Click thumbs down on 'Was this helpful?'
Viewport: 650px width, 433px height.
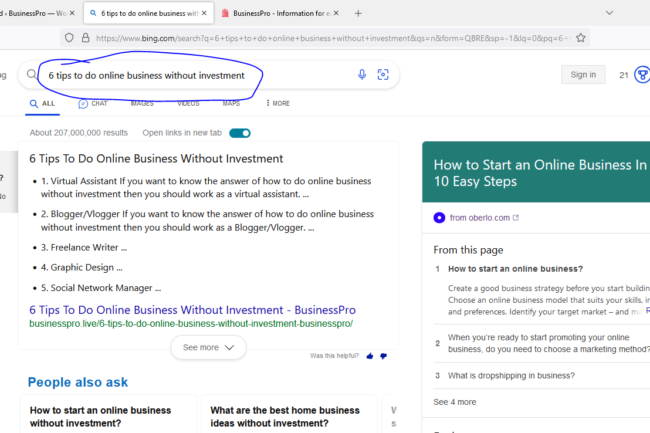click(383, 356)
